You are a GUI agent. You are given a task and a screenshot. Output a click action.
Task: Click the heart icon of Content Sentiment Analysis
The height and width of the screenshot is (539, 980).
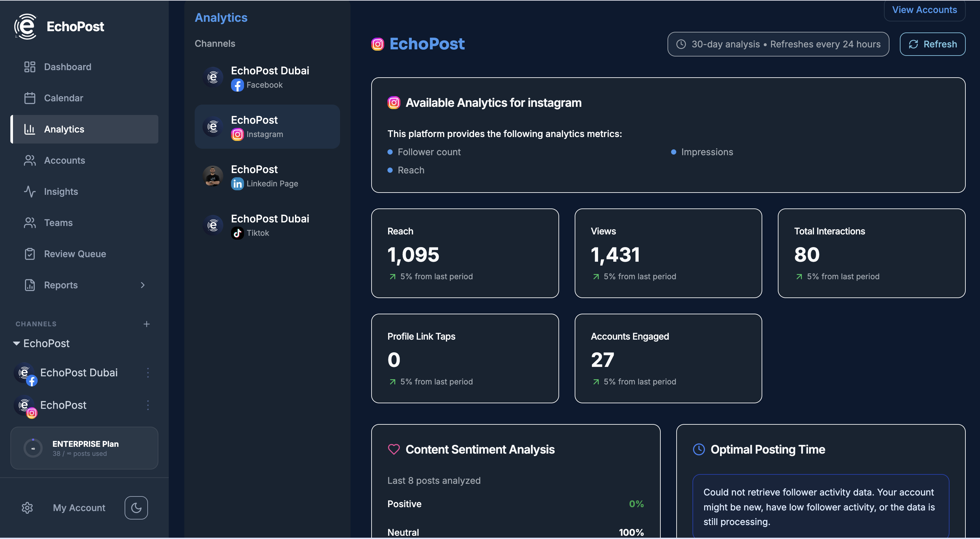394,450
